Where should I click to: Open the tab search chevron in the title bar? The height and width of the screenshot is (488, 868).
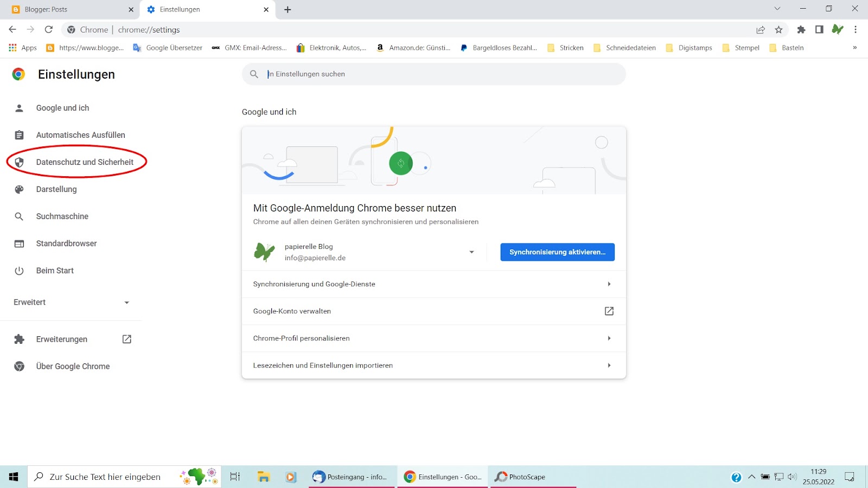click(777, 9)
